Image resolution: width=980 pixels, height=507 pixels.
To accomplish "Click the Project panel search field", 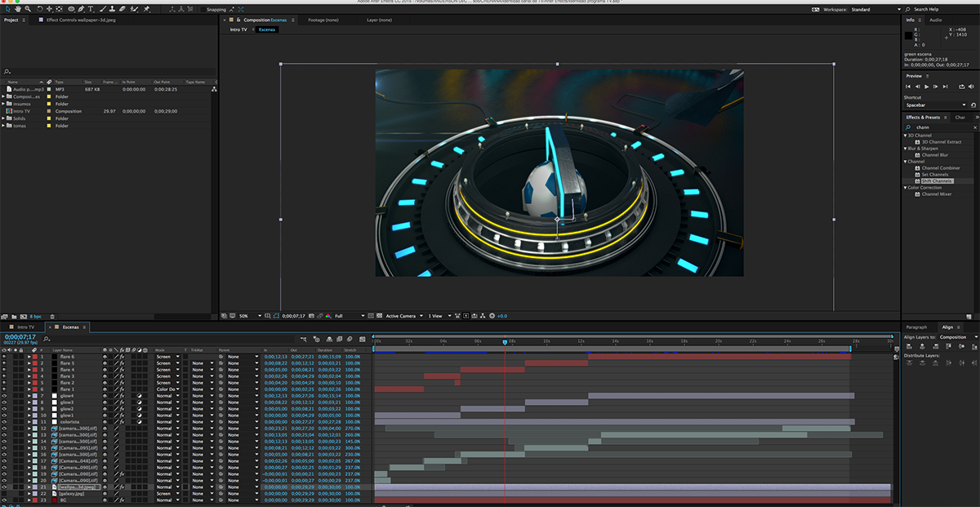I will coord(109,72).
